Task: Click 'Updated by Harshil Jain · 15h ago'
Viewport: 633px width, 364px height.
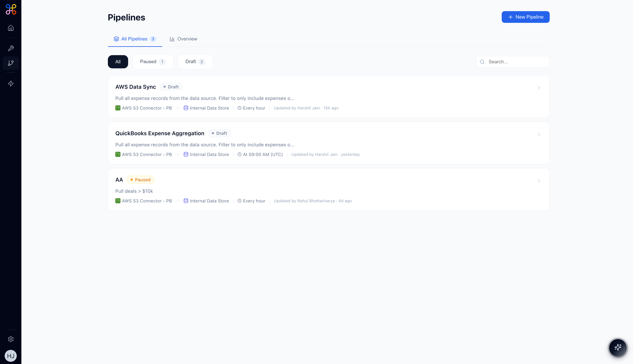Action: pos(306,108)
